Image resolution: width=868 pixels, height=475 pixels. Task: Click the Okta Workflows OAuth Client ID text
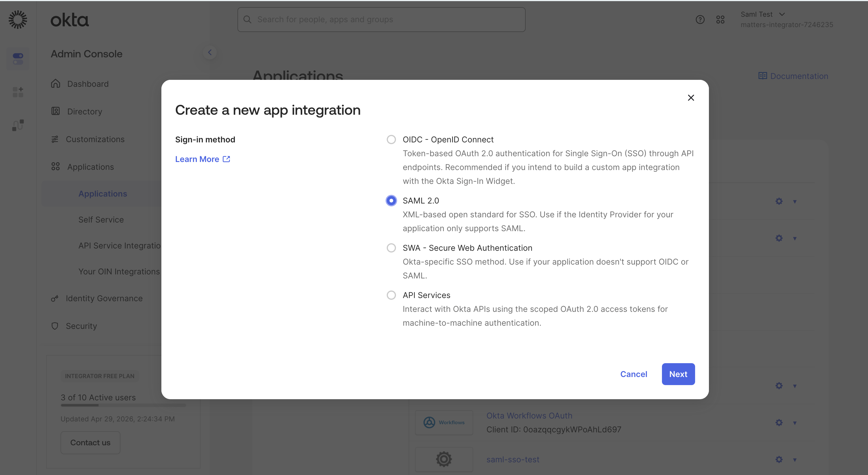(x=554, y=429)
